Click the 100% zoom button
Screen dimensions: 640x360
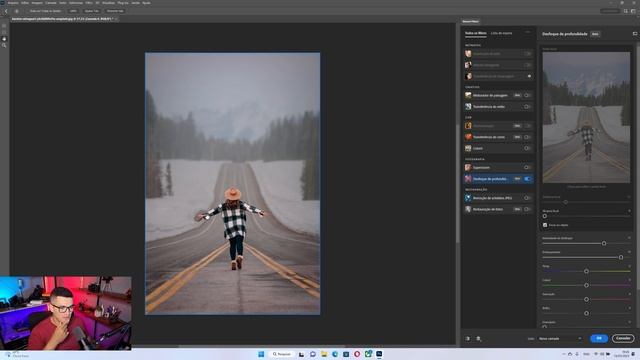pyautogui.click(x=73, y=11)
